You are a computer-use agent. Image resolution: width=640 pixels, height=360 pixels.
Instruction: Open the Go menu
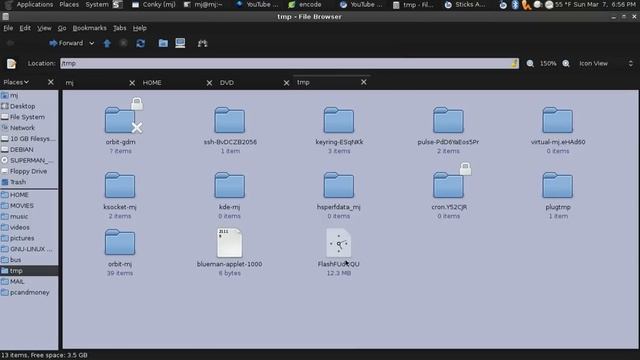62,28
